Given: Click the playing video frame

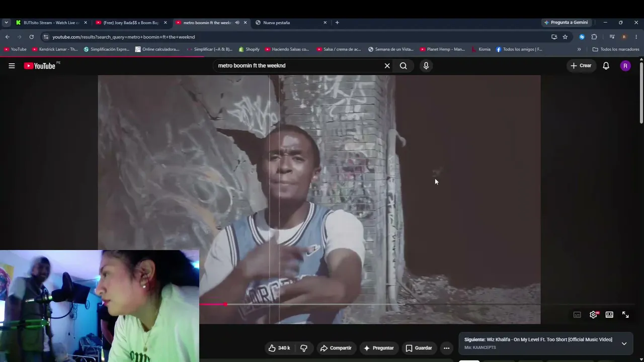Looking at the screenshot, I should [319, 200].
